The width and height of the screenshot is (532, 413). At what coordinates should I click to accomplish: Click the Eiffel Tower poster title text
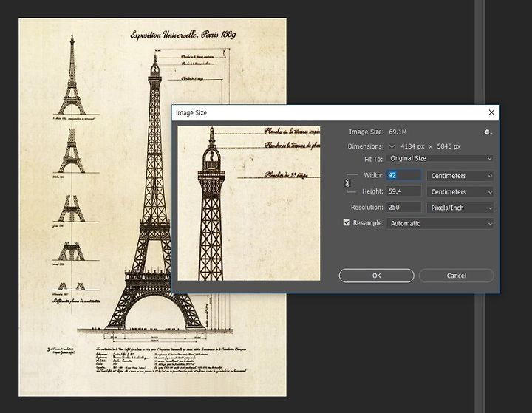pos(183,35)
